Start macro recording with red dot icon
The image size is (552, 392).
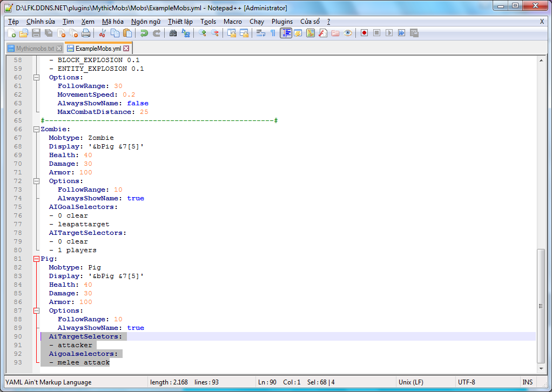click(365, 33)
